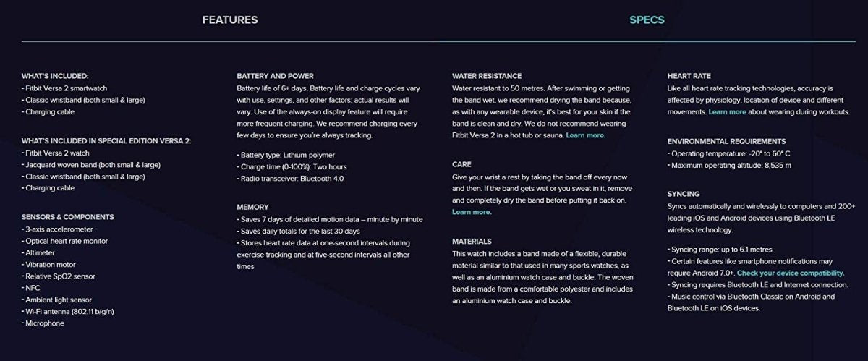Screen dimensions: 868x361
Task: Switch to the FEATURES tab
Action: pos(230,20)
